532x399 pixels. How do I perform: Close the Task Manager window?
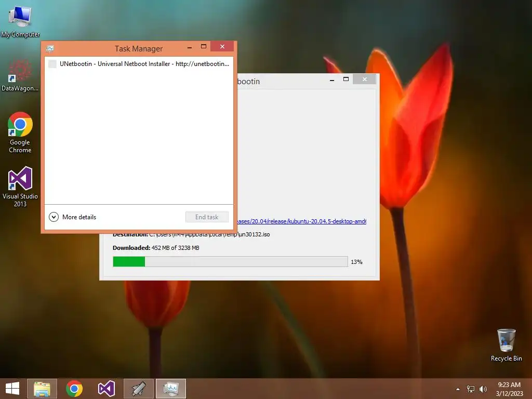pos(222,46)
